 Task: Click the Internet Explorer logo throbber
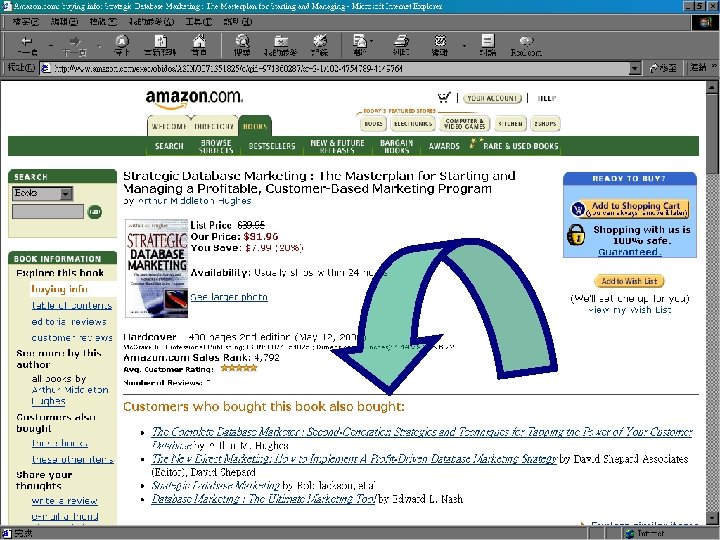tap(705, 22)
